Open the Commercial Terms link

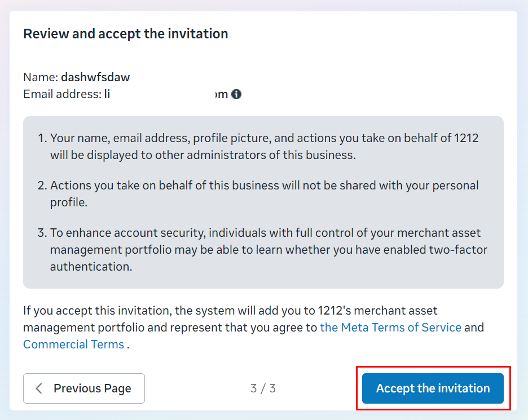[74, 344]
